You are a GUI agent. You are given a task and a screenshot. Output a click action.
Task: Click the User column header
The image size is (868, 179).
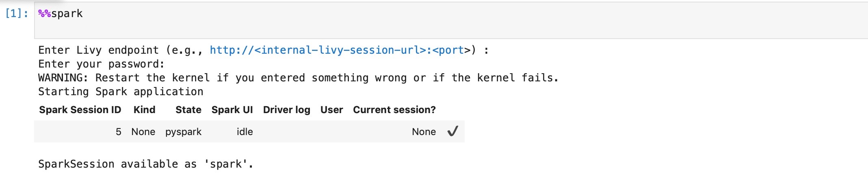[332, 110]
